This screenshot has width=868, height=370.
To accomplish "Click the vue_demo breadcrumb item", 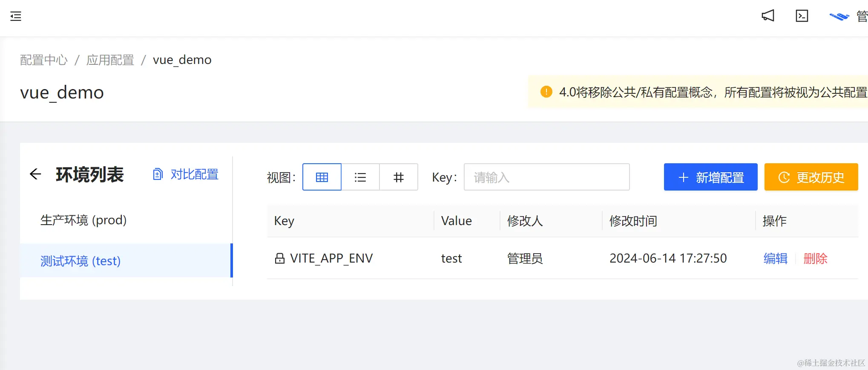I will [182, 60].
